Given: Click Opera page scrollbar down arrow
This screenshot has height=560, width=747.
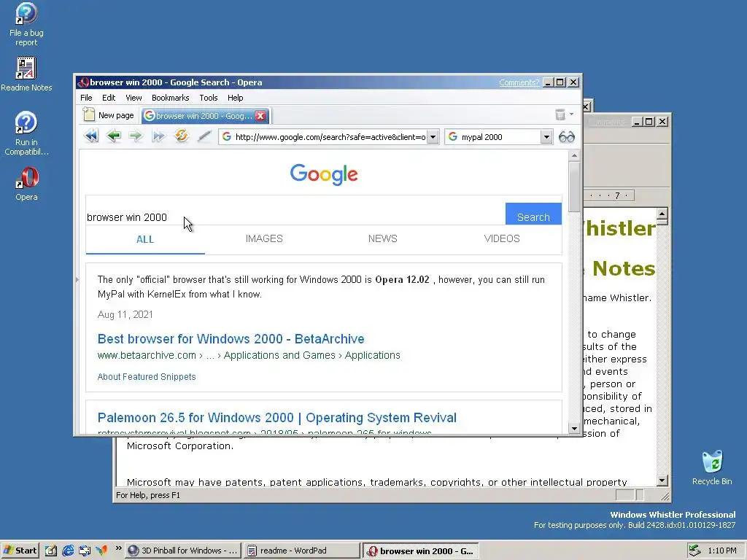Looking at the screenshot, I should click(574, 429).
